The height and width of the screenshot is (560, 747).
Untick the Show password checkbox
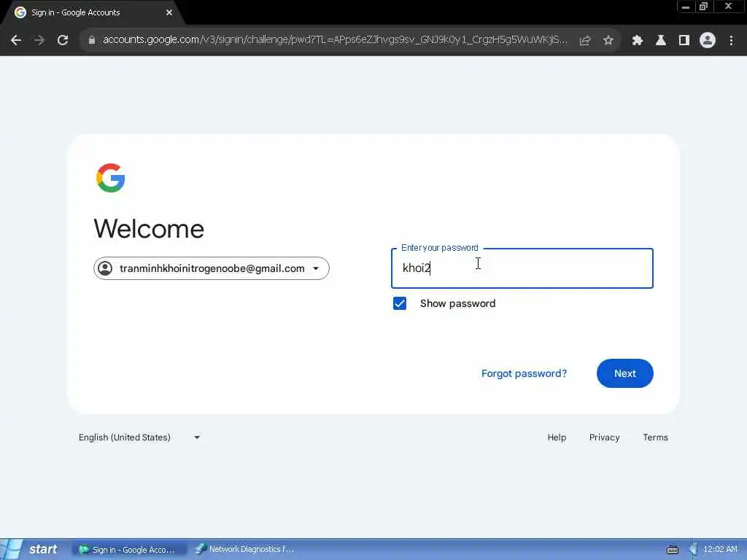[x=400, y=303]
